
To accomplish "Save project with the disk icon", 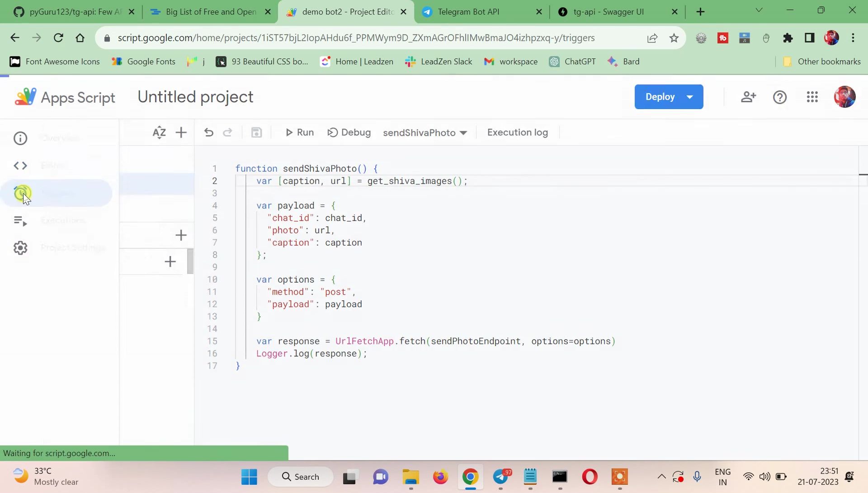I will click(x=256, y=133).
